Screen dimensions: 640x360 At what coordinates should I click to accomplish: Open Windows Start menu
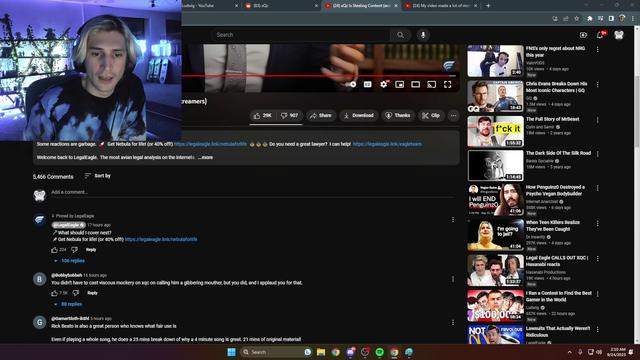(x=231, y=352)
